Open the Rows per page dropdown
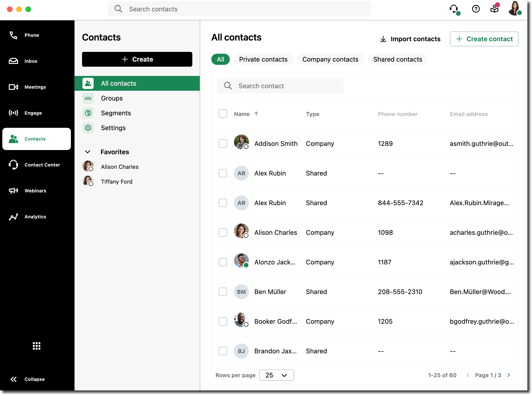 click(x=276, y=375)
